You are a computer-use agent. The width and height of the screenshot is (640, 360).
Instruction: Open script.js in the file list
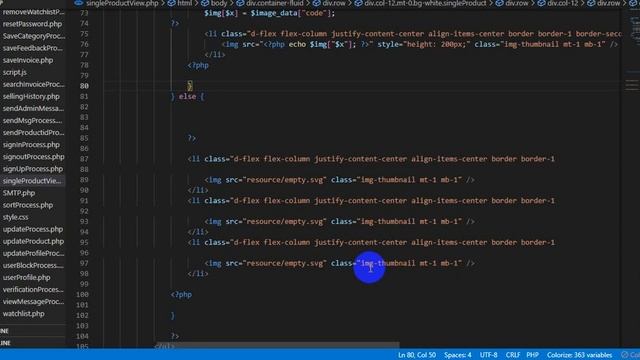click(x=15, y=72)
